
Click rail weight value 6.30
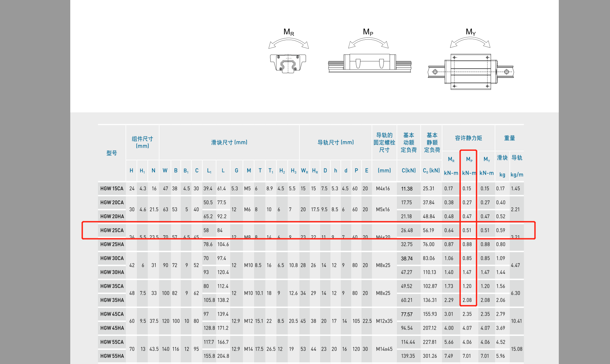pyautogui.click(x=515, y=293)
